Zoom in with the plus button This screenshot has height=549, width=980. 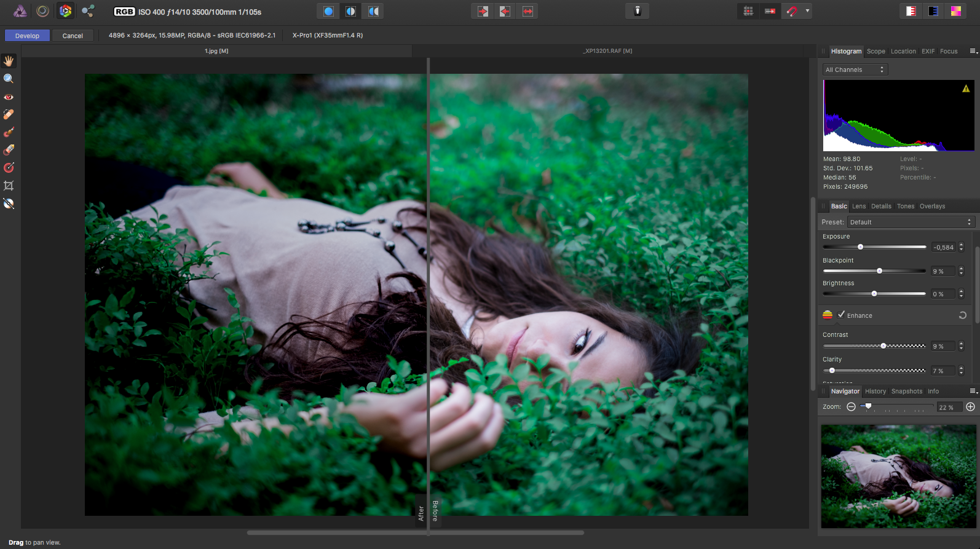970,407
